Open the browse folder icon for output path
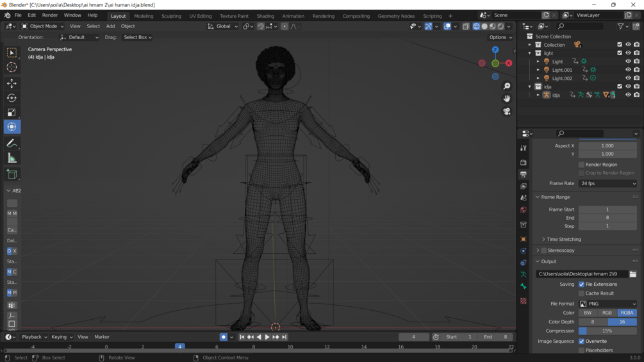This screenshot has width=644, height=362. point(632,274)
